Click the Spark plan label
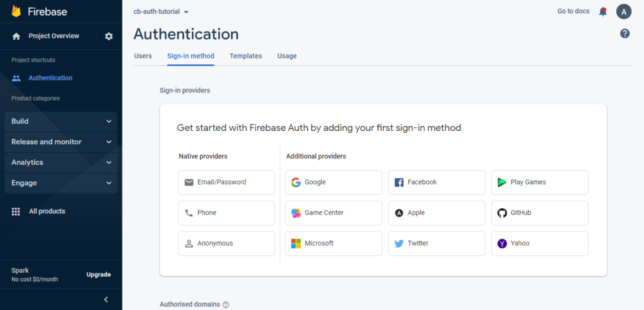This screenshot has height=310, width=644. tap(20, 270)
